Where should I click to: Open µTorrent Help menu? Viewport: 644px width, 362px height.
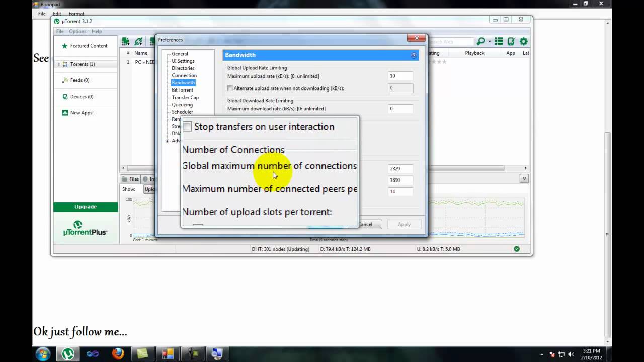click(97, 31)
